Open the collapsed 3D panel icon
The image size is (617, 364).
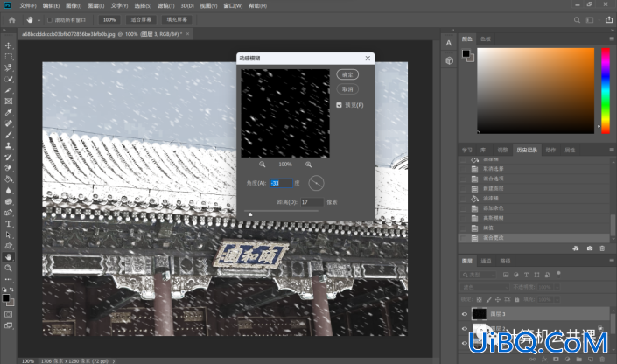(449, 60)
